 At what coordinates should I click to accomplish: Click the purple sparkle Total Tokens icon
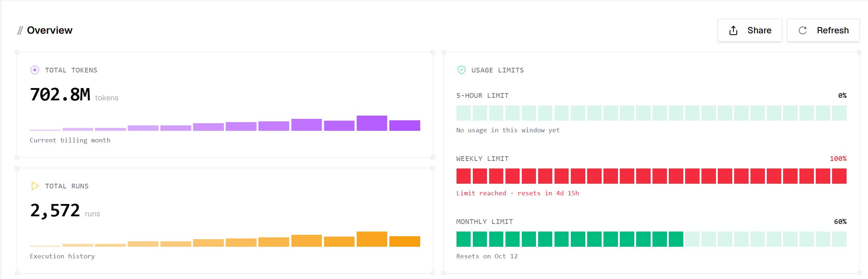pos(35,70)
